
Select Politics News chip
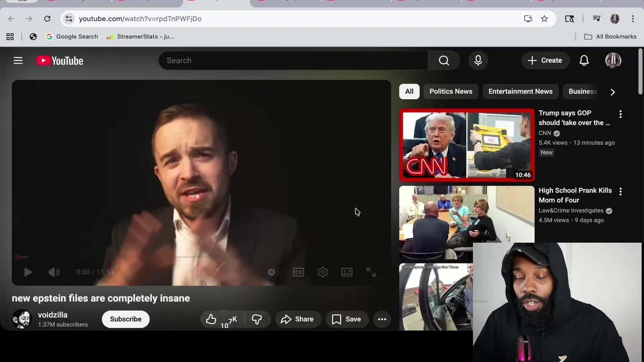click(451, 92)
